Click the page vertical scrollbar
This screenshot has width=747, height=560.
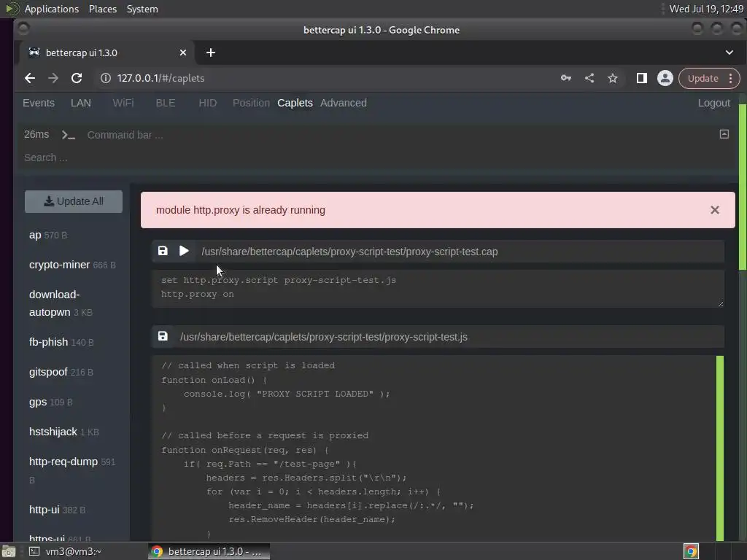click(742, 187)
